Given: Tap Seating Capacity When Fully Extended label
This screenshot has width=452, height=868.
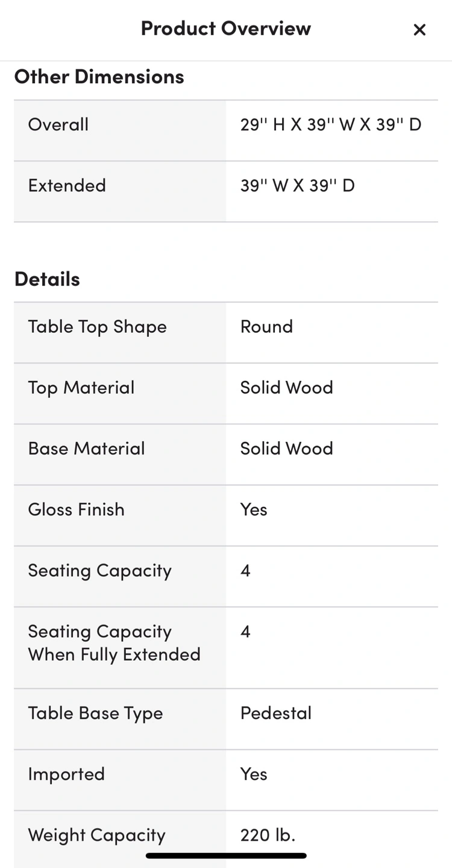Looking at the screenshot, I should 115,643.
